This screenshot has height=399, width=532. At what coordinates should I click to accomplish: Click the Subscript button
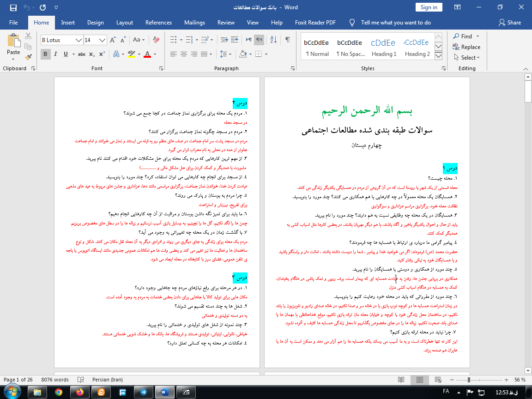[x=92, y=54]
